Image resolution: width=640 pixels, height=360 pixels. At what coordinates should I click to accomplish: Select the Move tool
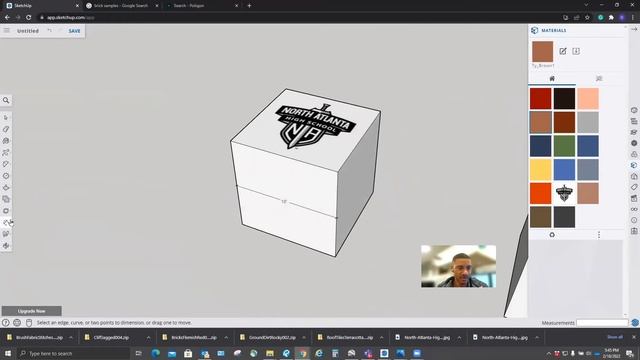(6, 199)
